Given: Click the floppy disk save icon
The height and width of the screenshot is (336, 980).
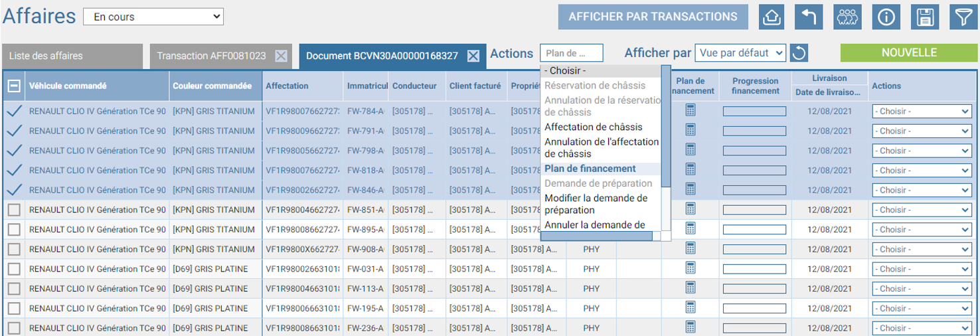Looking at the screenshot, I should pos(924,17).
